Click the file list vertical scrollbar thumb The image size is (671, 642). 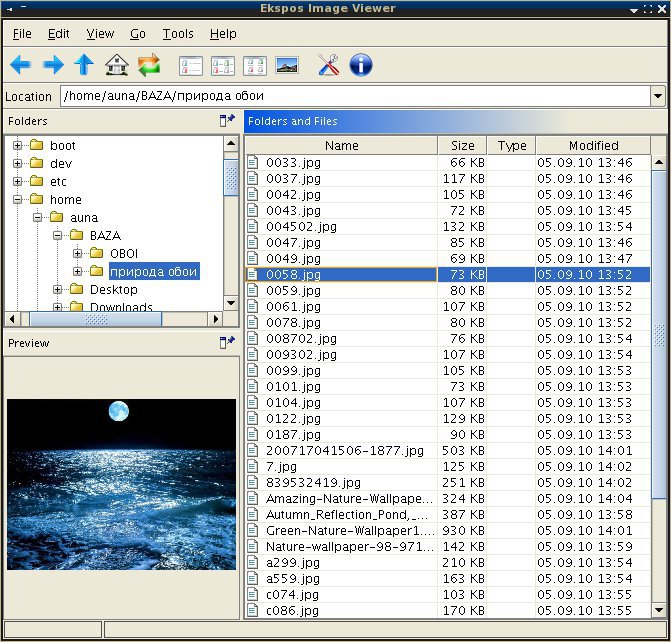[659, 335]
